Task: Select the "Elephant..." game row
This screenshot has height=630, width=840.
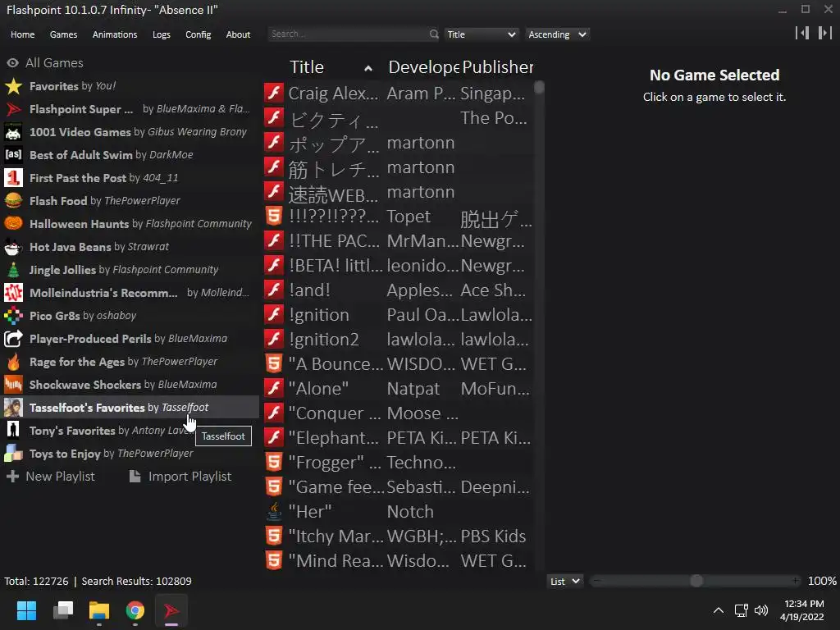Action: [399, 438]
